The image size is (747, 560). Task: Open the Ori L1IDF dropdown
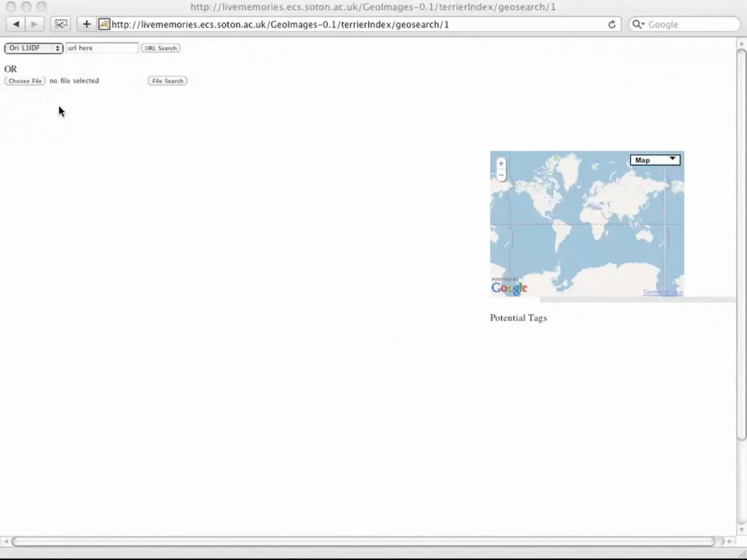(34, 48)
